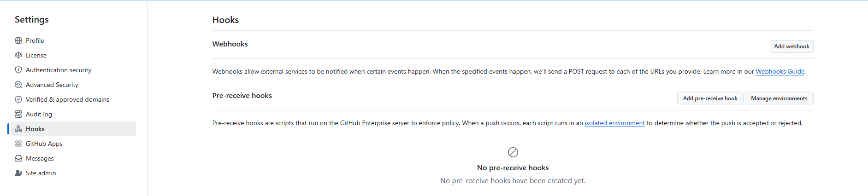Click the inbox icon beside Messages

(x=18, y=158)
